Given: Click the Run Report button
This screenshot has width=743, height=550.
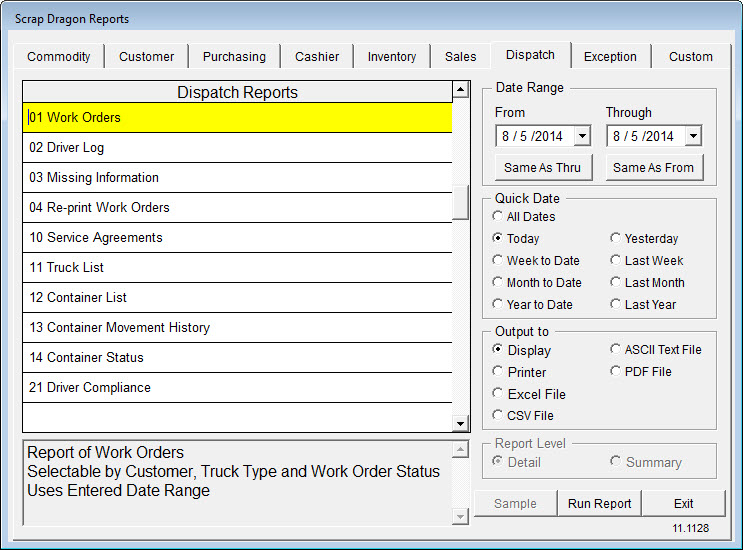Looking at the screenshot, I should tap(599, 504).
